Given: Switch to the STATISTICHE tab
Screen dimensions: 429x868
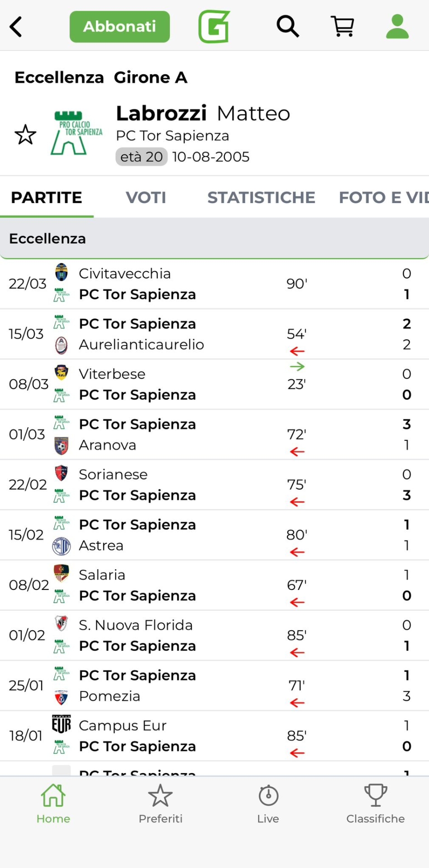Looking at the screenshot, I should pyautogui.click(x=261, y=198).
